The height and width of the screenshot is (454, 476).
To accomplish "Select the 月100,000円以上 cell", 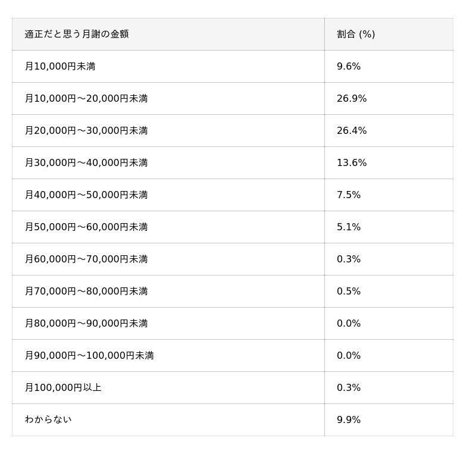I will click(63, 388).
